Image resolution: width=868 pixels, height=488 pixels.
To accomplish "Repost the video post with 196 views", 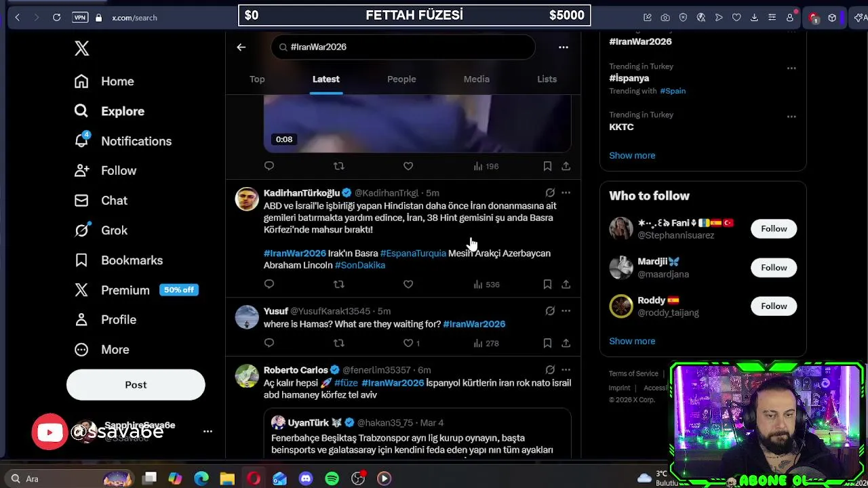I will tap(338, 166).
